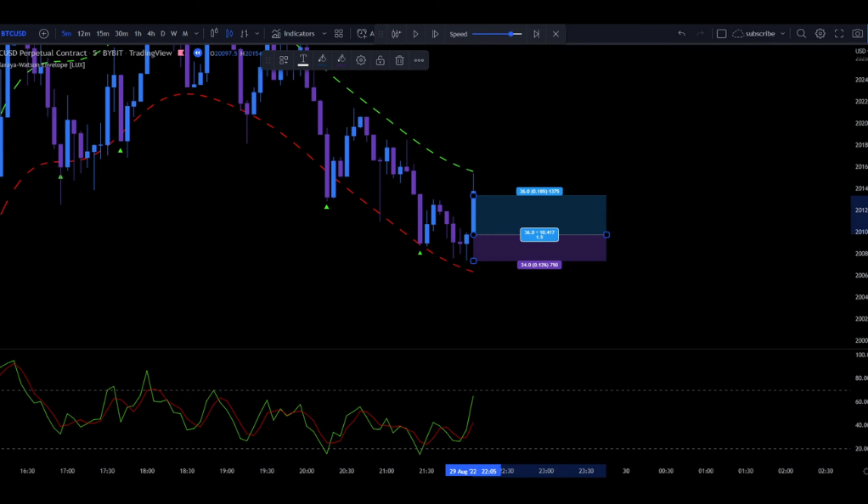
Task: Switch to the weekly W timeframe
Action: click(174, 34)
